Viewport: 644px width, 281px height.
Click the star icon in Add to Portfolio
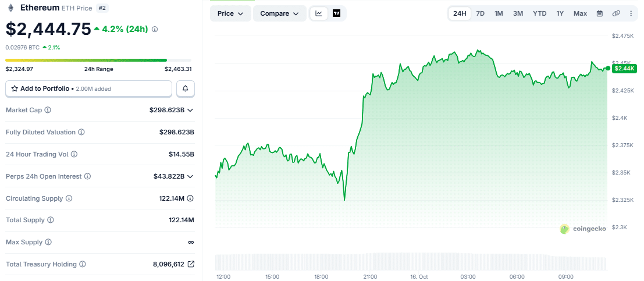coord(15,88)
